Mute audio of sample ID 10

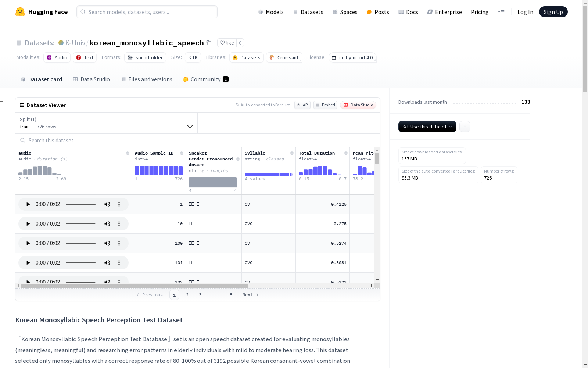point(107,224)
